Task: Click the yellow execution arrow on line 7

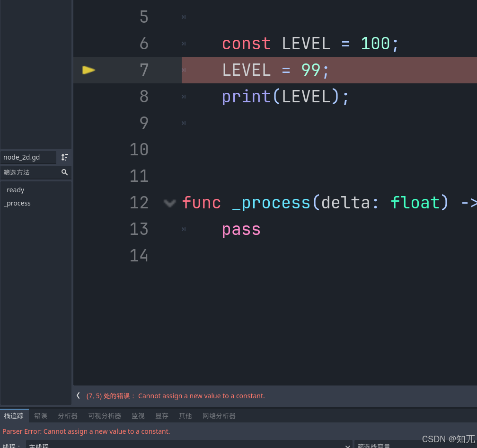Action: [88, 70]
